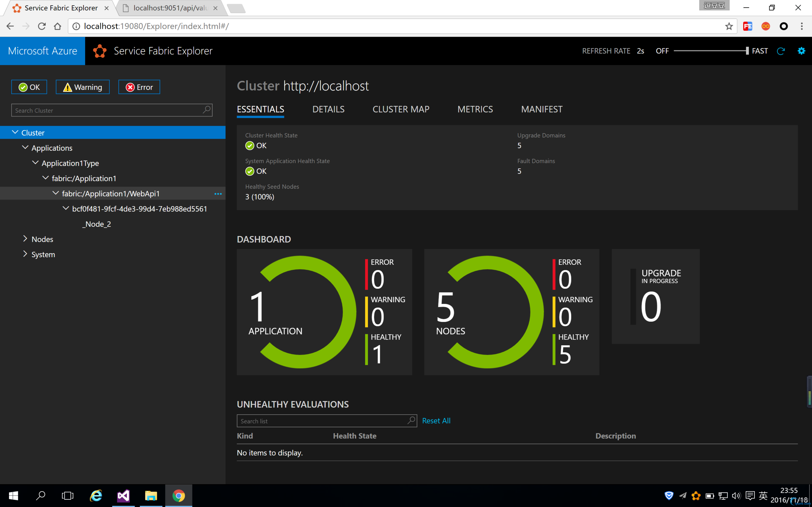Bookmark page with star icon
Screen dimensions: 812x507
click(x=729, y=26)
